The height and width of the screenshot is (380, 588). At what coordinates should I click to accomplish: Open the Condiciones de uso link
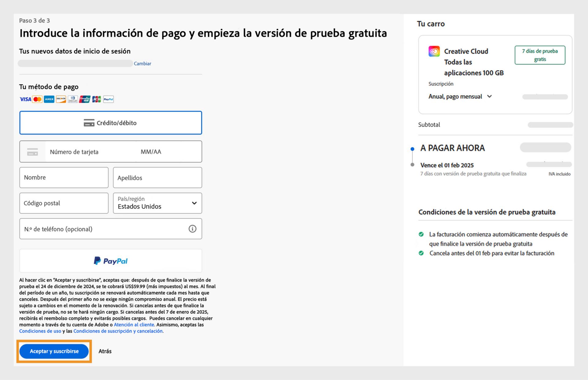click(40, 331)
